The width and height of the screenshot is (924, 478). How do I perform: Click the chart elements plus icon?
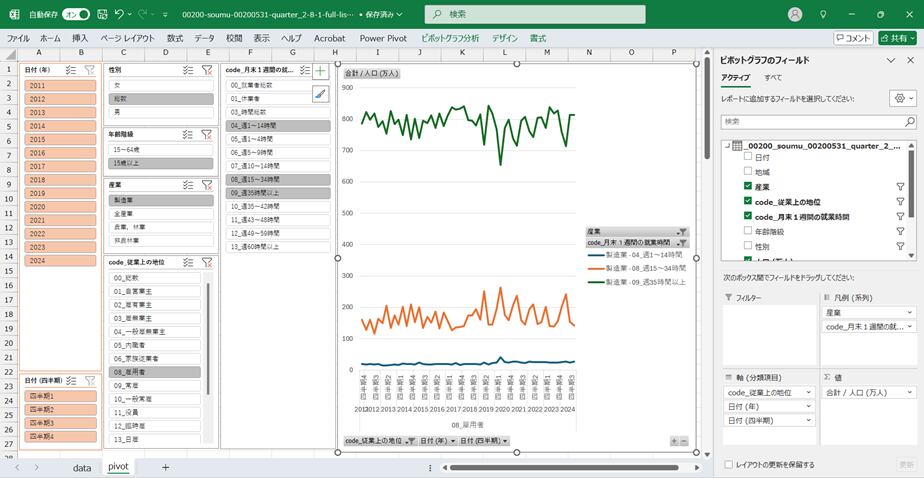pyautogui.click(x=320, y=71)
